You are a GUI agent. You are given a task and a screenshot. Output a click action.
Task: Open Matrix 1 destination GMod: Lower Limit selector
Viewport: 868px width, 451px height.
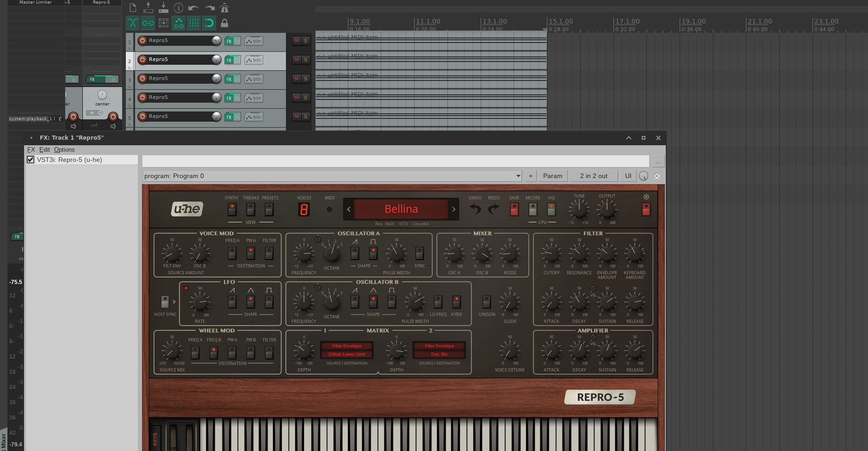tap(347, 354)
